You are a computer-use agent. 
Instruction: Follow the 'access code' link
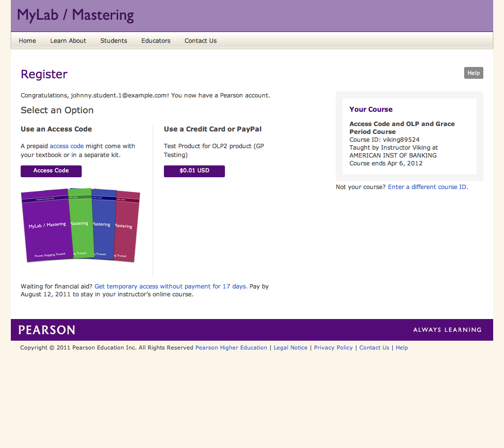(66, 146)
